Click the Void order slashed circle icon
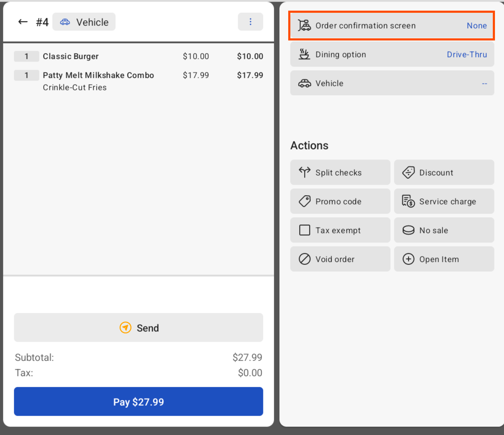Image resolution: width=504 pixels, height=435 pixels. [304, 259]
